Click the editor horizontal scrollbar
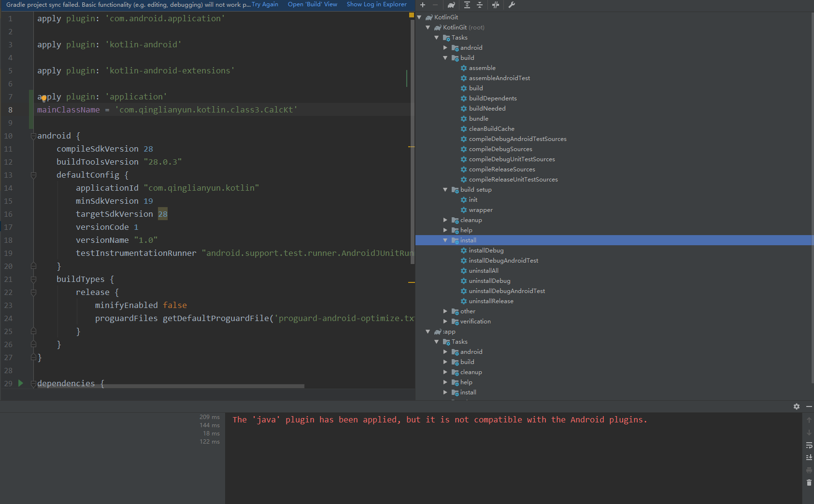Image resolution: width=814 pixels, height=504 pixels. pos(193,386)
